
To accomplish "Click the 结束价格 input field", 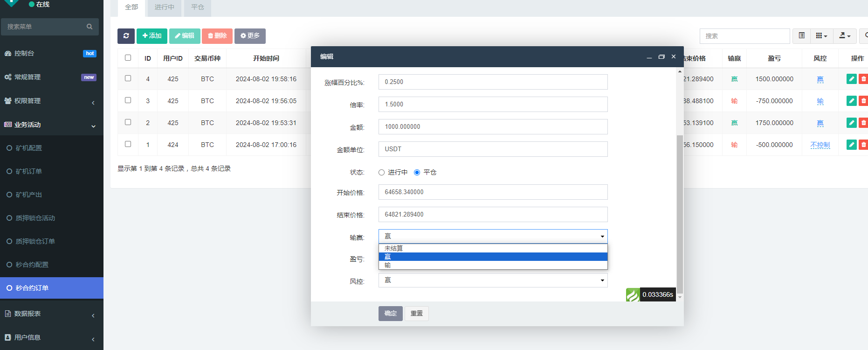I will pyautogui.click(x=493, y=215).
